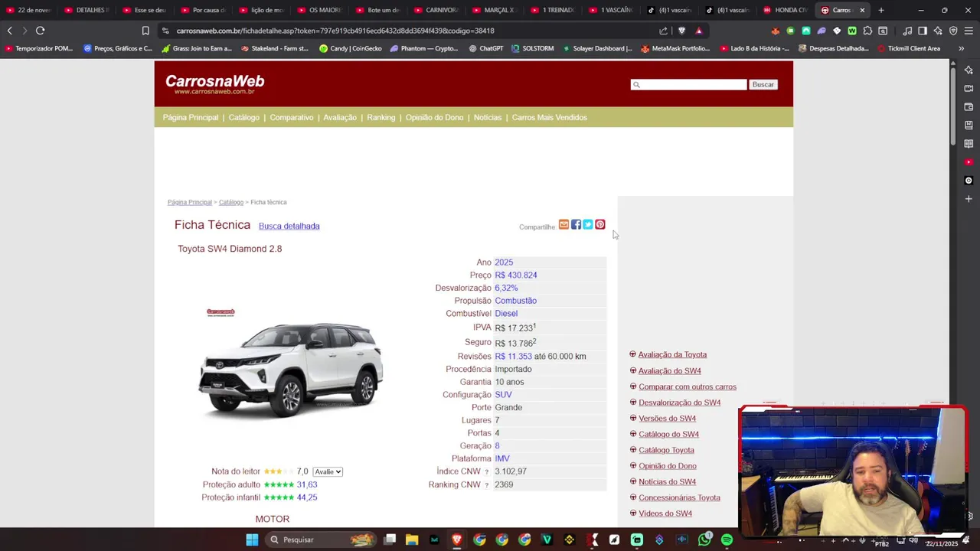Screen dimensions: 980x551
Task: Bookmark this page icon in address bar
Action: coord(145,31)
